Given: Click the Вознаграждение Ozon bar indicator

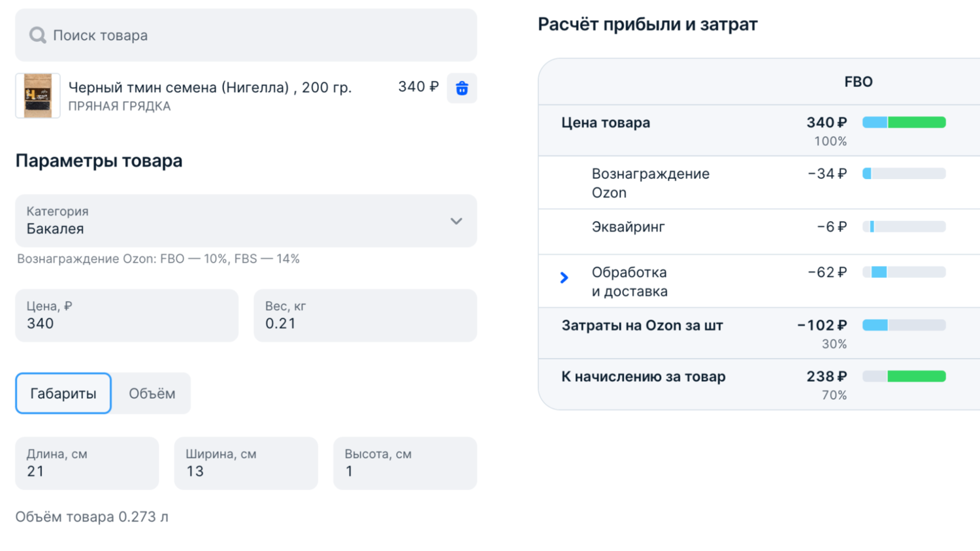Looking at the screenshot, I should [904, 174].
